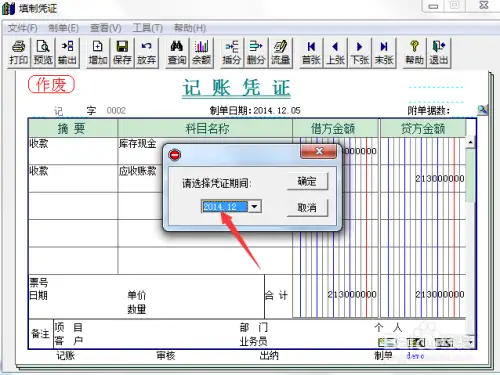500x375 pixels.
Task: Insert an entry row with 插分
Action: click(232, 53)
